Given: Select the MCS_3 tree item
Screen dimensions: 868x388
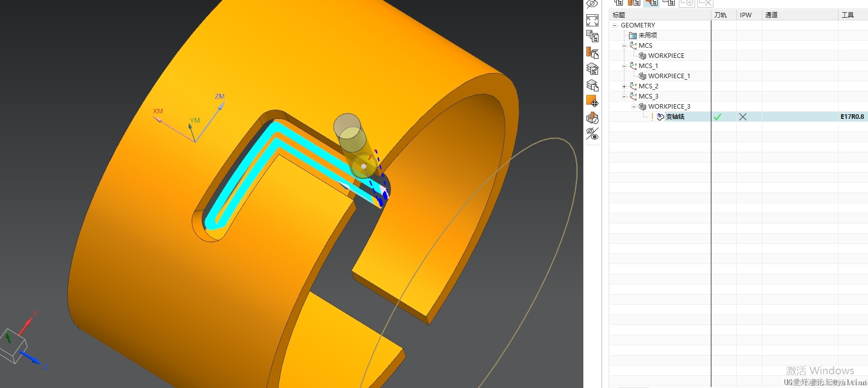Looking at the screenshot, I should pos(648,96).
